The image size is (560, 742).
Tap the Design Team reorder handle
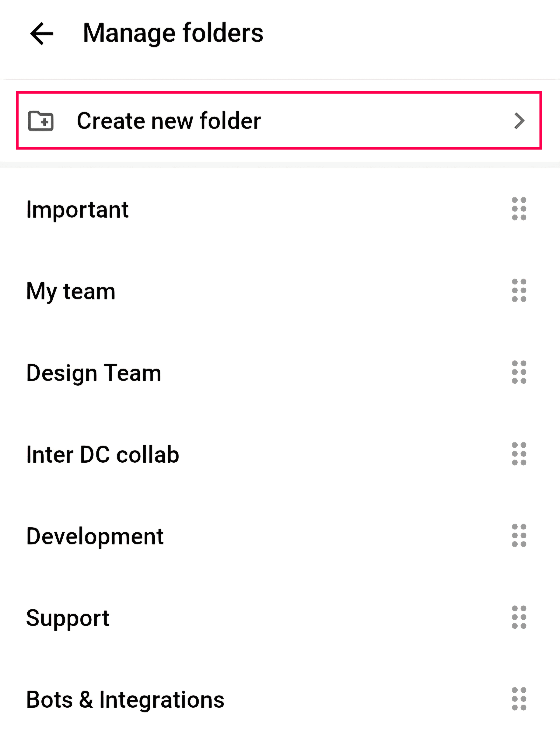[x=519, y=372]
